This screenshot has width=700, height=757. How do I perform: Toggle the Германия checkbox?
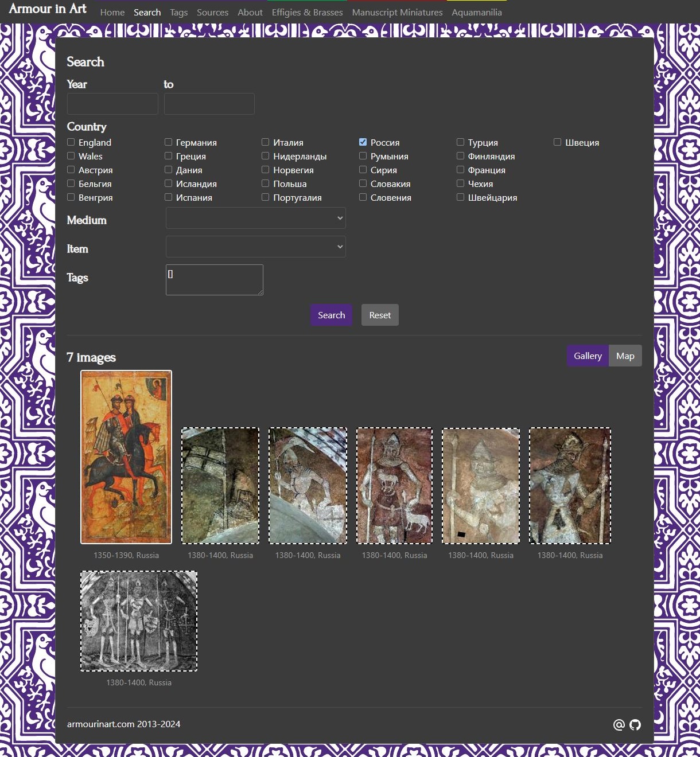pyautogui.click(x=168, y=142)
